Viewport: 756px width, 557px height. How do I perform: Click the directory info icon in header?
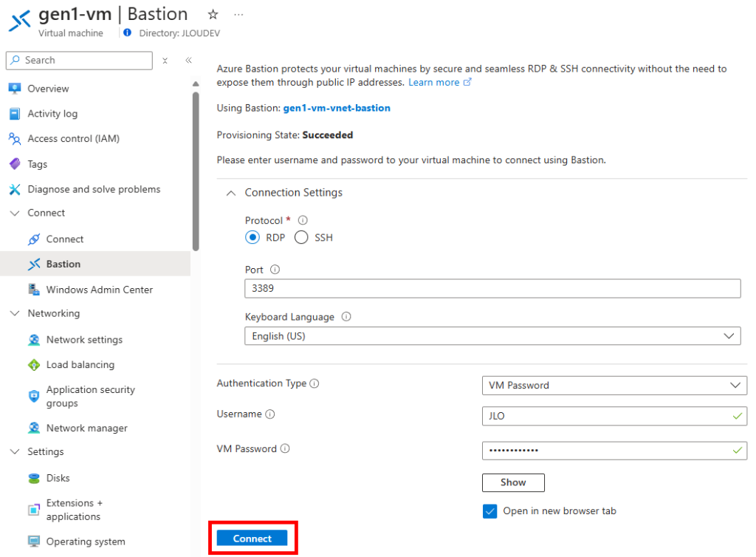pyautogui.click(x=127, y=33)
